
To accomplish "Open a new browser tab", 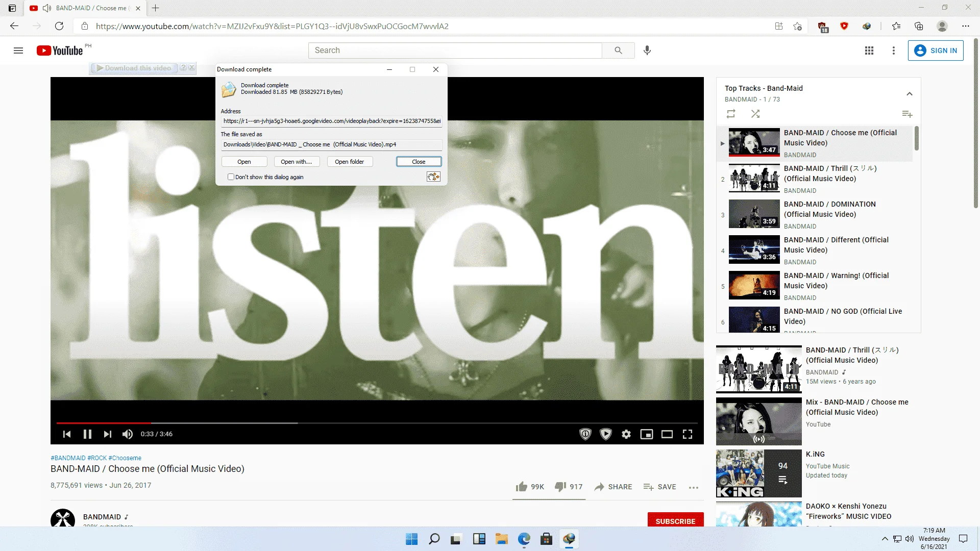I will pyautogui.click(x=156, y=8).
